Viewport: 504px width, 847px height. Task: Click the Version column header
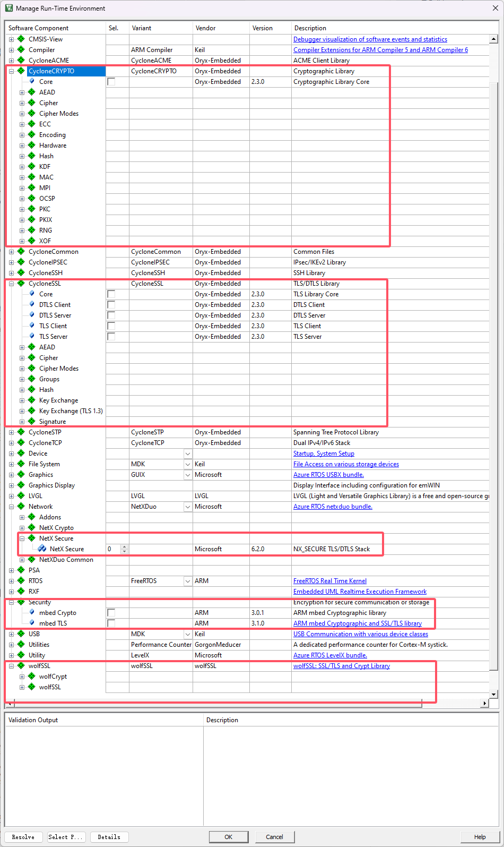pos(270,28)
